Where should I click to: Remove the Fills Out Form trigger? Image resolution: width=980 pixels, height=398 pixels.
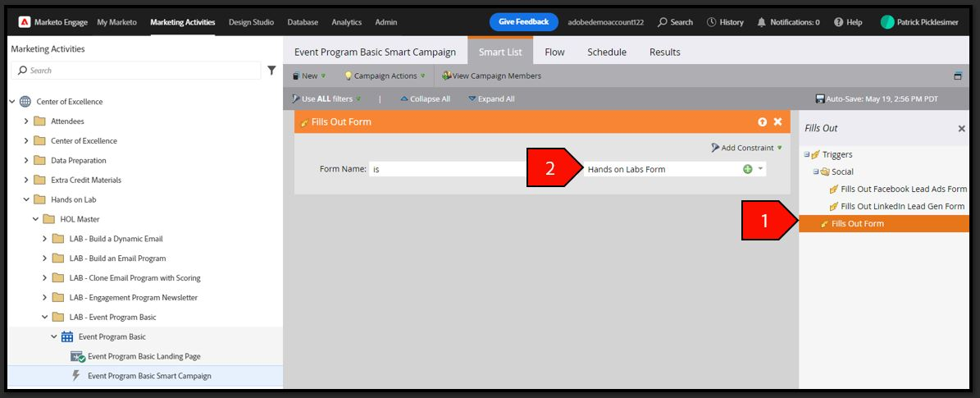777,122
